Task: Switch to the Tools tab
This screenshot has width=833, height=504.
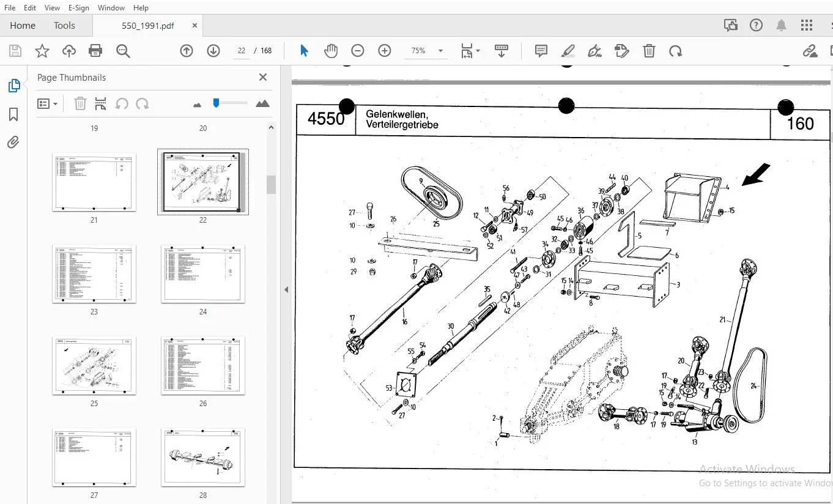Action: (x=64, y=25)
